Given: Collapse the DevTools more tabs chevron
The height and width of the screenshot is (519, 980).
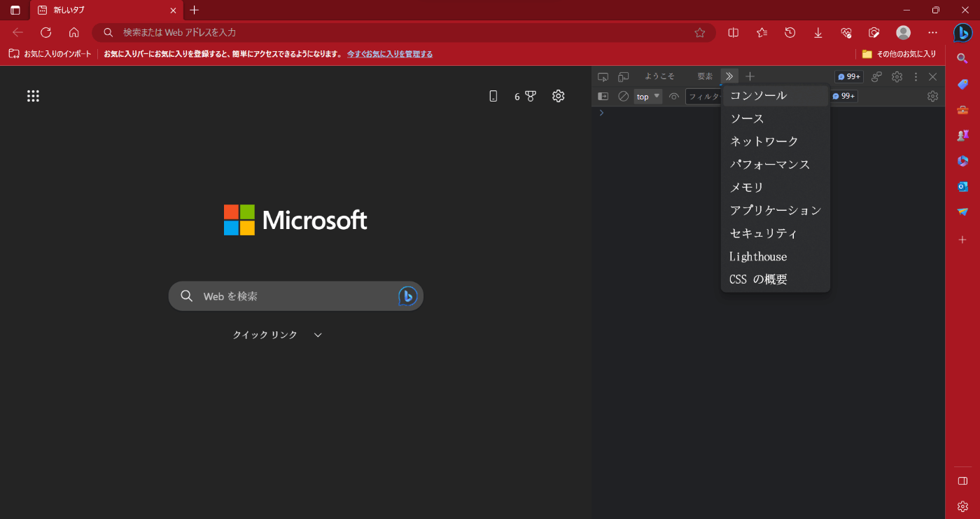Looking at the screenshot, I should coord(729,76).
